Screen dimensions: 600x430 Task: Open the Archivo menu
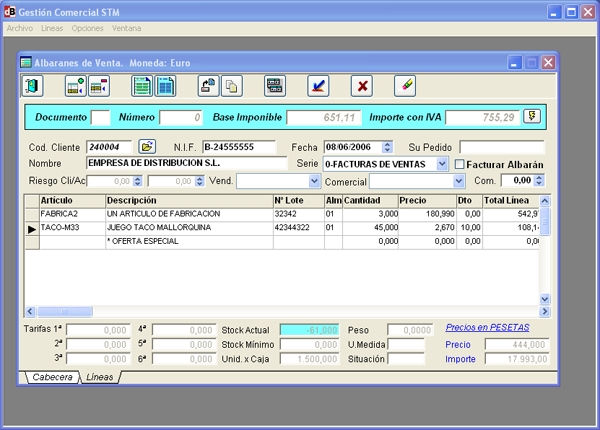point(19,28)
